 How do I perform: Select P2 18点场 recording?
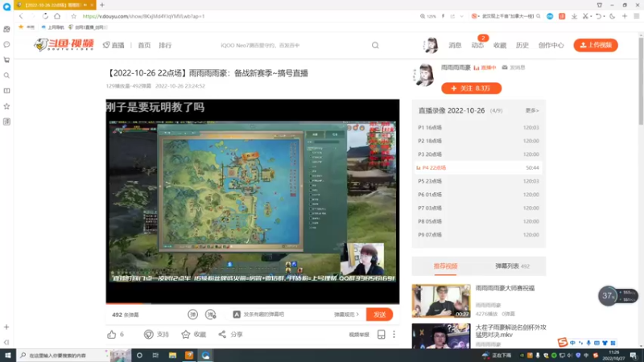tap(478, 141)
